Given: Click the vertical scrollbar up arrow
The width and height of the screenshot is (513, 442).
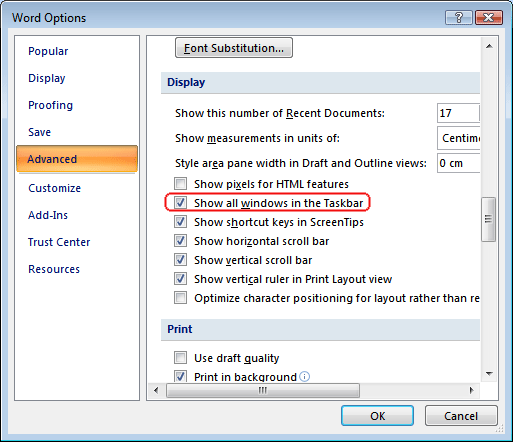Looking at the screenshot, I should (489, 46).
